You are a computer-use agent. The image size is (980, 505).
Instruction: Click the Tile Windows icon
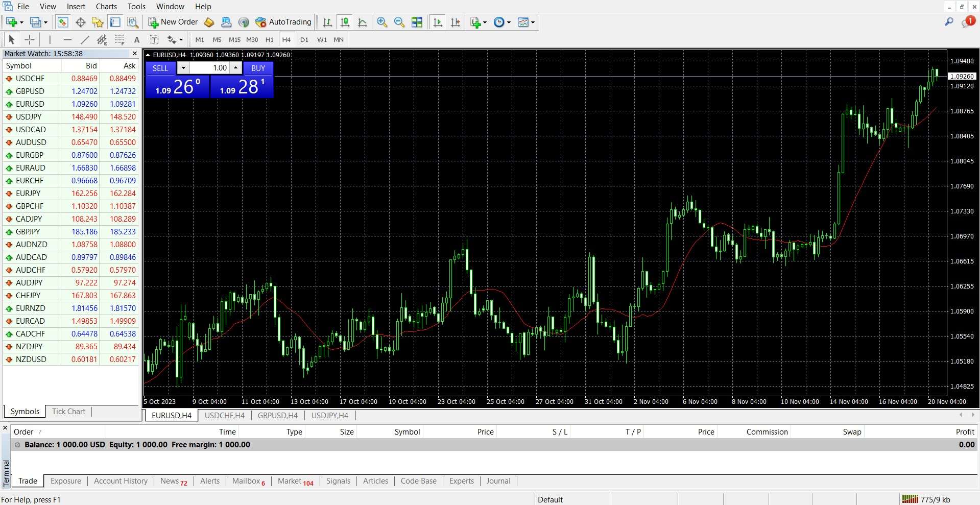[417, 22]
